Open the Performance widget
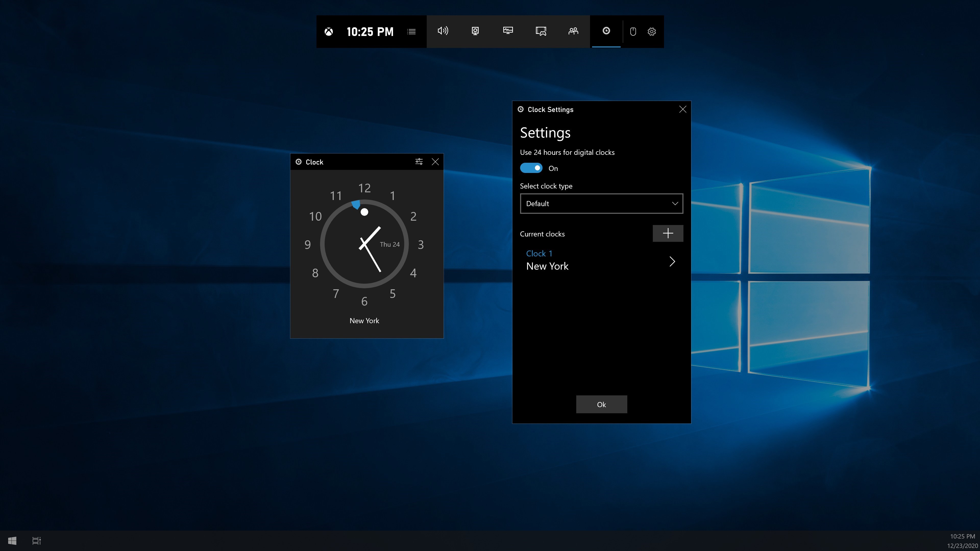Viewport: 980px width, 551px height. click(508, 31)
